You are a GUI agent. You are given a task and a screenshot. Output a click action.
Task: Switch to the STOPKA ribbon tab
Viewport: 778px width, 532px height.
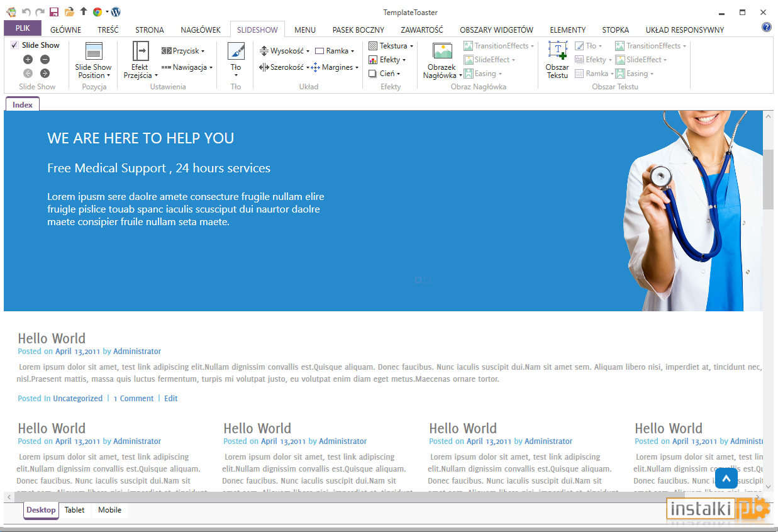pyautogui.click(x=615, y=30)
